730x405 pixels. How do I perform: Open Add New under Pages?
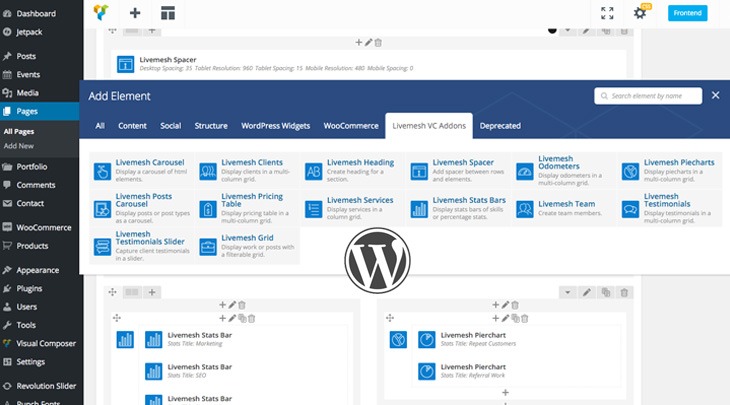coord(19,146)
